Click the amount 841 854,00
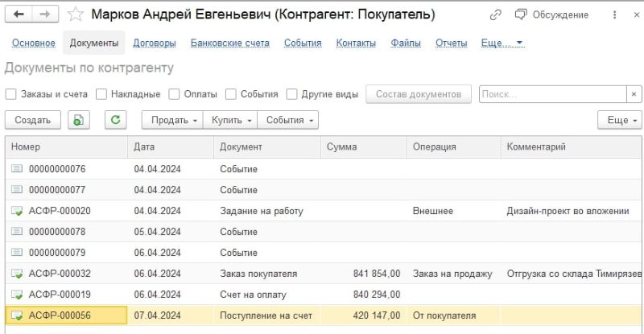The image size is (644, 334). (x=377, y=274)
